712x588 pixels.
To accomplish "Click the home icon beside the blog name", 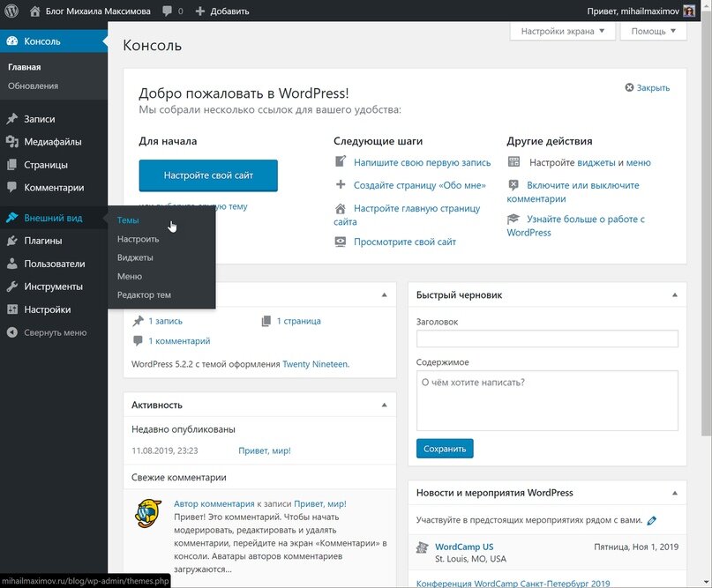I will pyautogui.click(x=35, y=11).
